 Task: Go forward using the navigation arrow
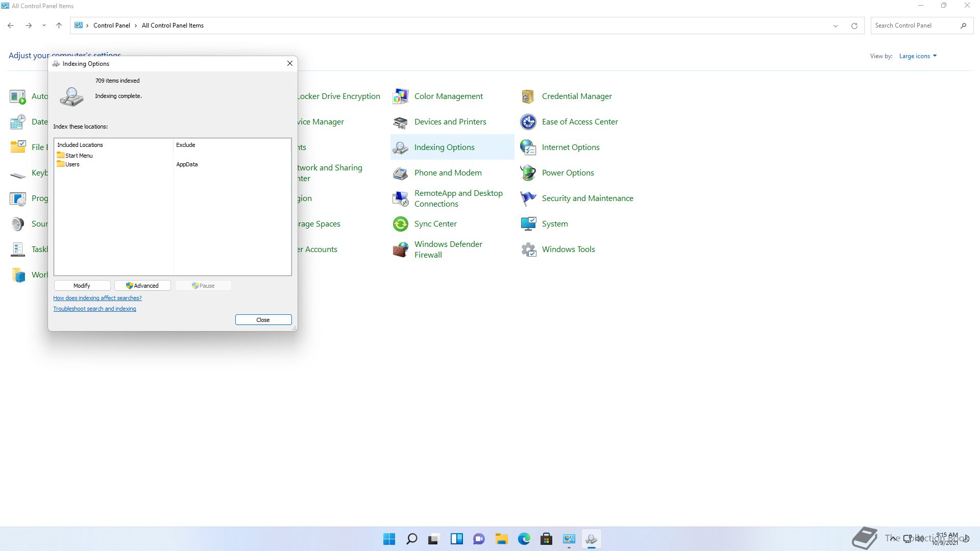[29, 26]
